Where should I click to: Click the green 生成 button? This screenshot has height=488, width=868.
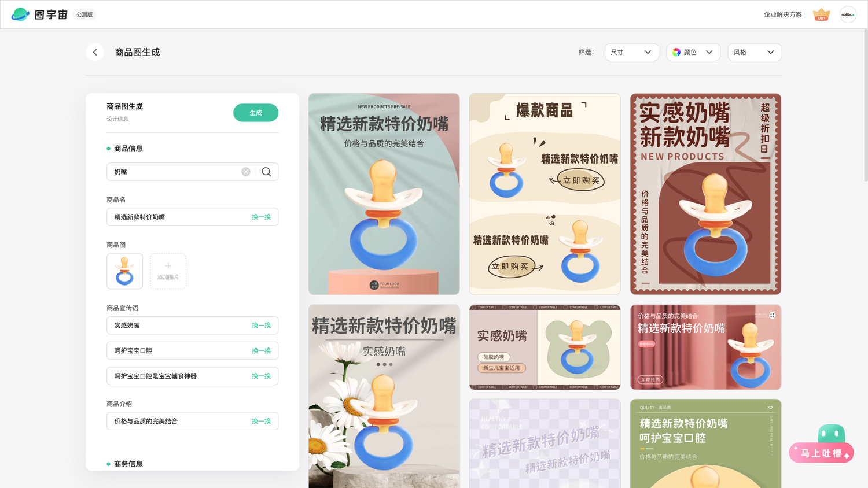tap(256, 113)
